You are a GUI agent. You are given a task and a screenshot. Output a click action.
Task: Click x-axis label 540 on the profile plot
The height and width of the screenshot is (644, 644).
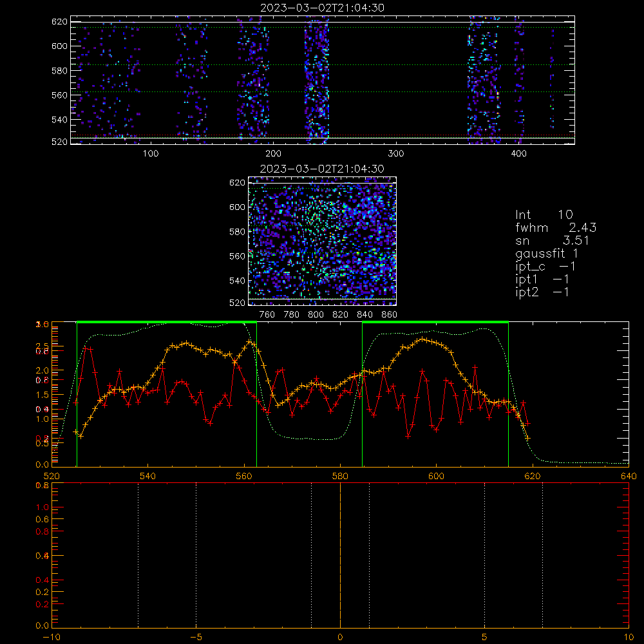pos(148,477)
